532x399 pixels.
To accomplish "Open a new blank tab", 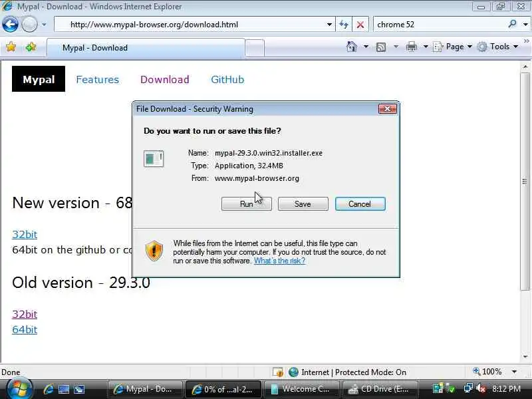I will [x=255, y=48].
